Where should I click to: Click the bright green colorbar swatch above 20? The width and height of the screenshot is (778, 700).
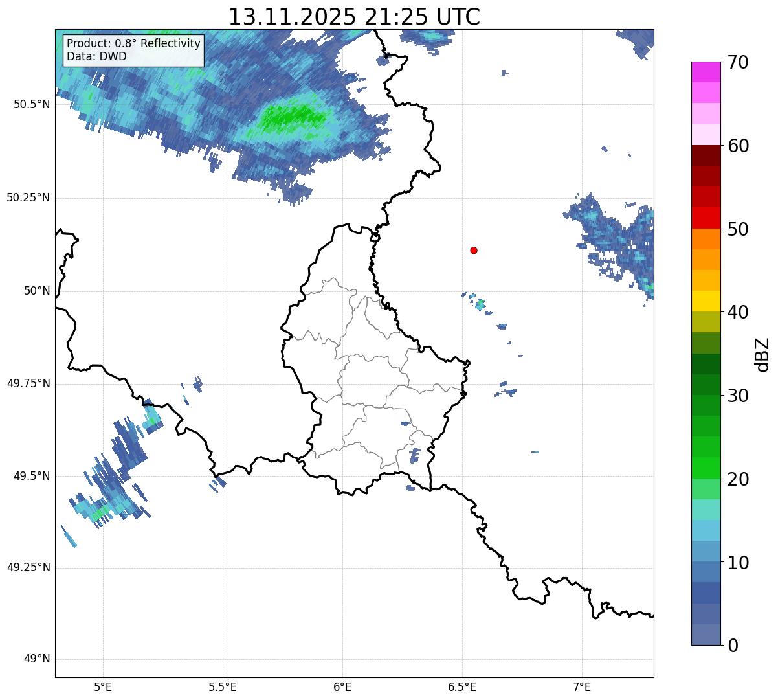point(706,468)
